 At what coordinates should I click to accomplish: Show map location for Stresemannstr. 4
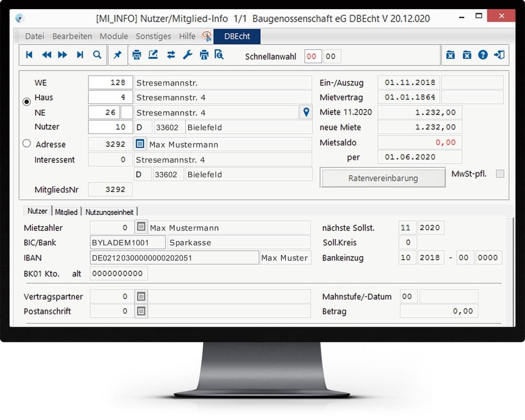point(306,112)
